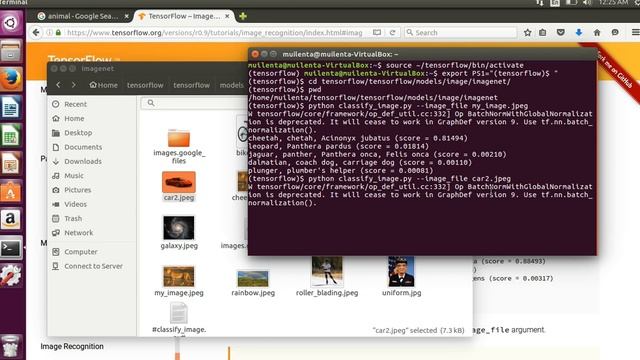
Task: Select models path bar segment
Action: point(231,85)
